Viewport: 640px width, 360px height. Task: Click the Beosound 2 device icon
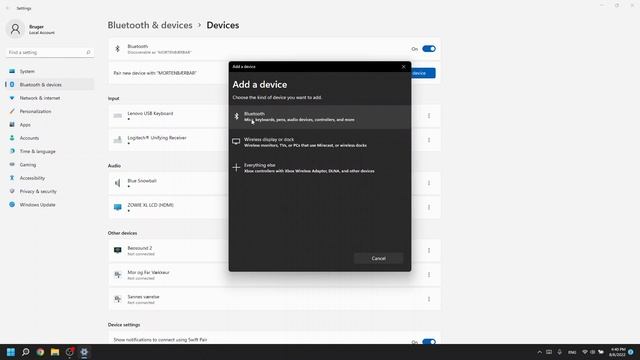point(118,250)
